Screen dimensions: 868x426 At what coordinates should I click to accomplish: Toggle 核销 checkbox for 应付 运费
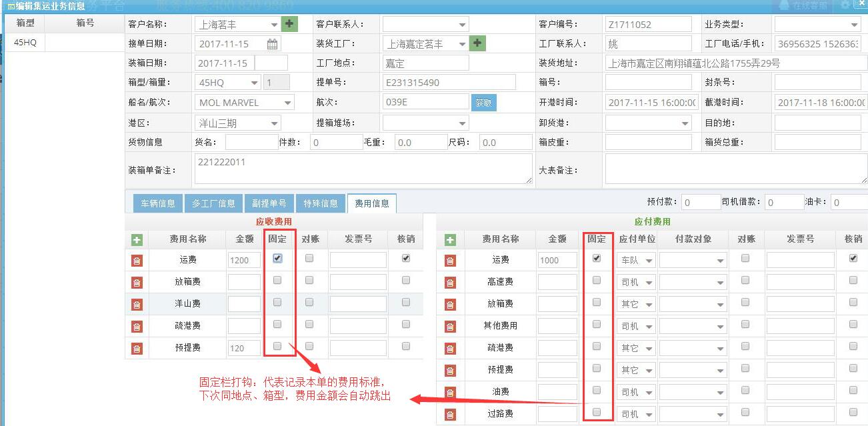click(x=853, y=259)
